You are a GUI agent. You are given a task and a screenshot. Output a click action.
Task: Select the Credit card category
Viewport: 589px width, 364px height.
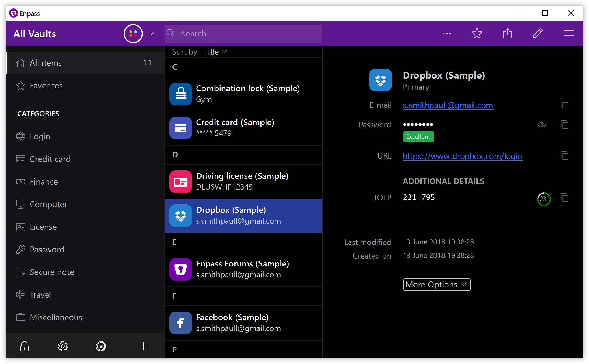[x=85, y=159]
